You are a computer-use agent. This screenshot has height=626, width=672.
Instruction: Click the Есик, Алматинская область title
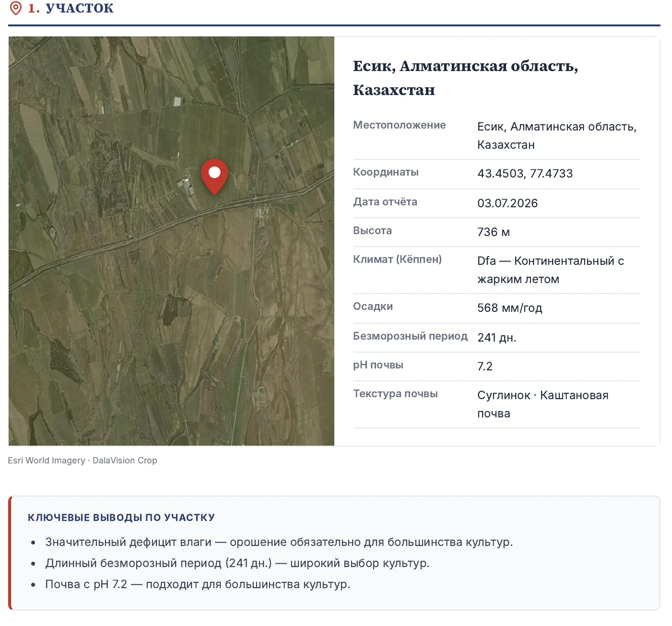pos(465,78)
